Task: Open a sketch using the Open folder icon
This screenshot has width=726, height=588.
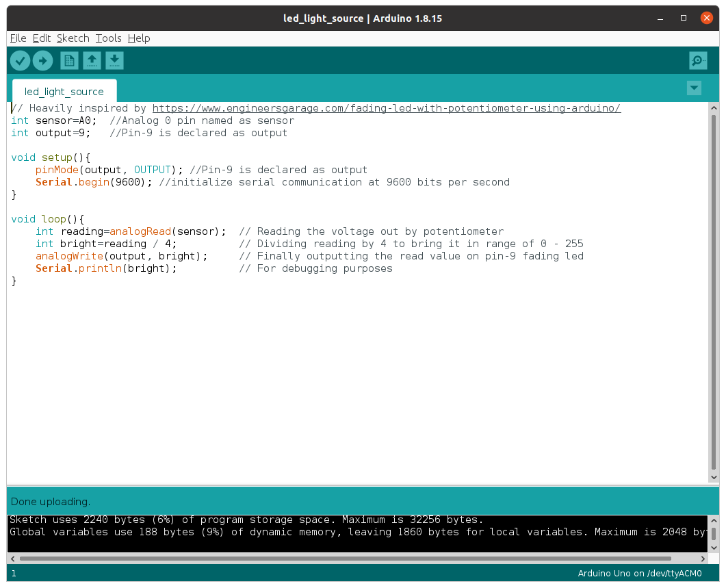Action: tap(91, 60)
